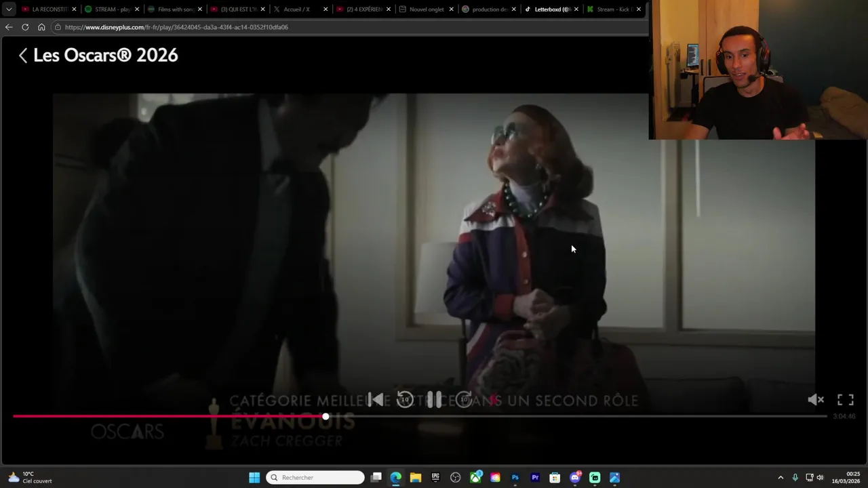Open the pink camera app in taskbar
Image resolution: width=868 pixels, height=488 pixels.
click(x=496, y=477)
